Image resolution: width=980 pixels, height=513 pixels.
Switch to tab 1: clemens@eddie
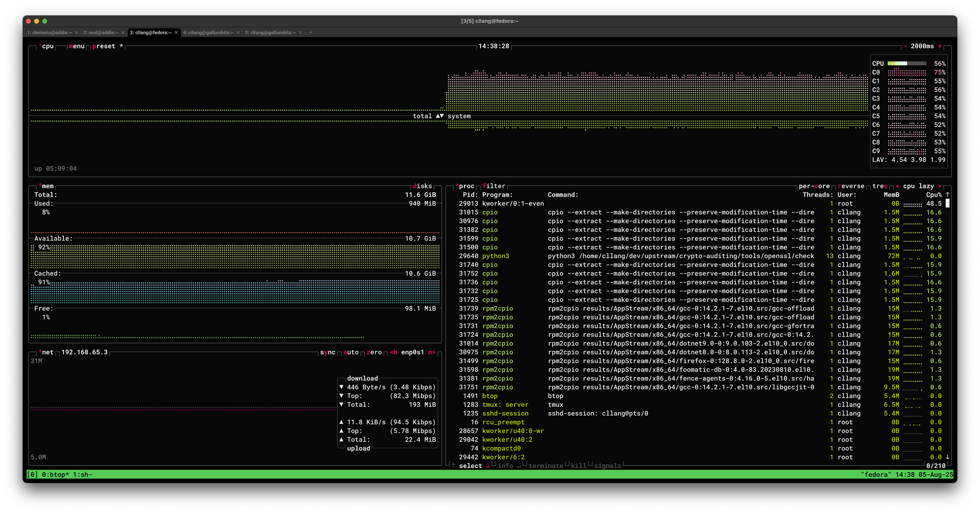(x=49, y=32)
